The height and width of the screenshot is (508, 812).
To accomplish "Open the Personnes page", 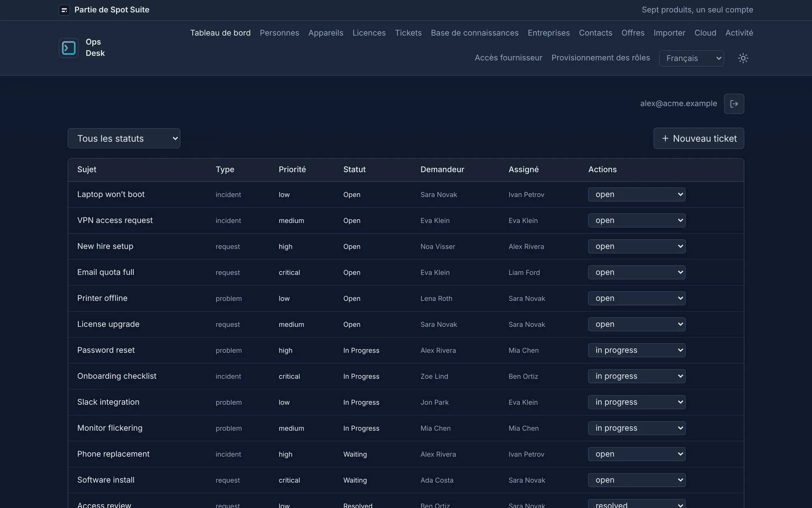I will point(279,33).
